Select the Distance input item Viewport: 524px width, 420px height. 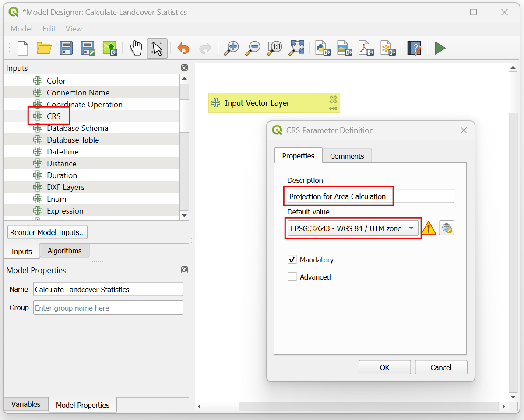[x=61, y=164]
